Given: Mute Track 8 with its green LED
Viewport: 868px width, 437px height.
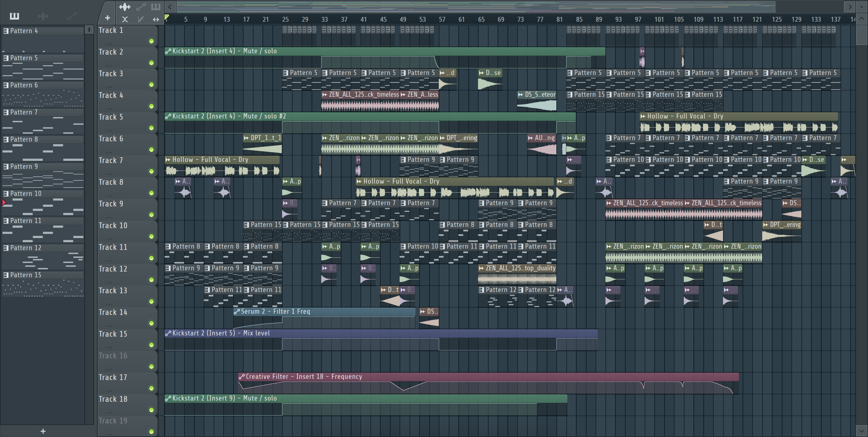Looking at the screenshot, I should pos(151,193).
